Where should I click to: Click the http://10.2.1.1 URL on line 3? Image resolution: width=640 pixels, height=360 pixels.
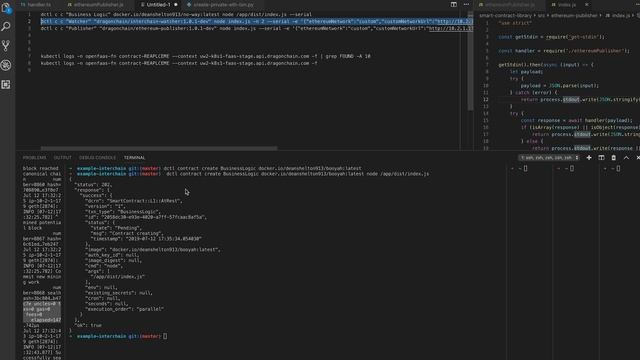(x=451, y=28)
